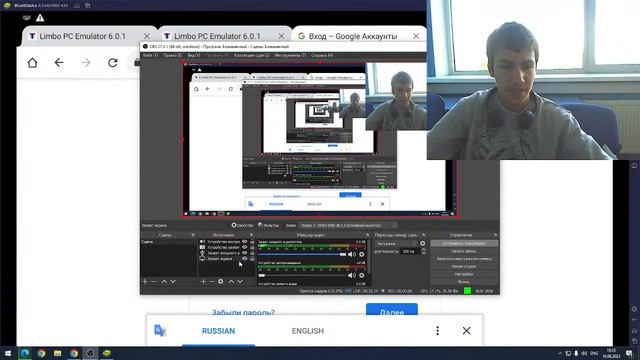The image size is (640, 360).
Task: Open the Экран display selection combo box
Action: pos(348,225)
